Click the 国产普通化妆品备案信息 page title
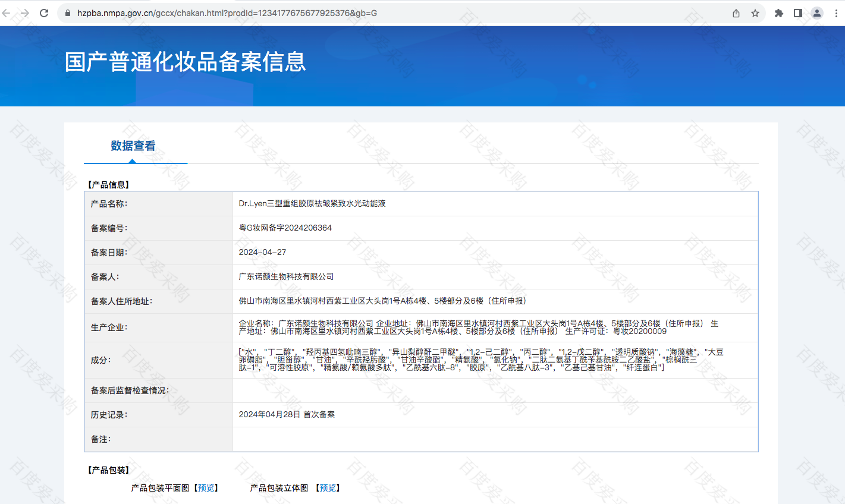 (186, 62)
